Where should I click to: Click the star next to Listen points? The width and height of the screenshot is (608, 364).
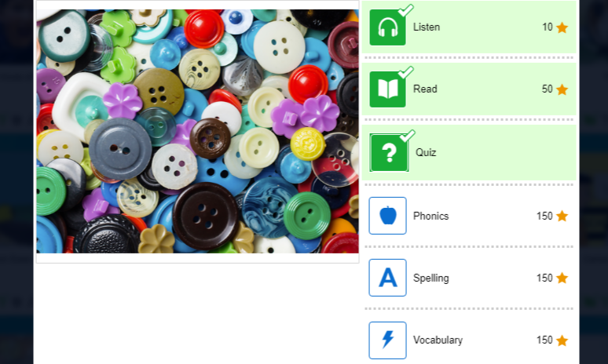562,27
